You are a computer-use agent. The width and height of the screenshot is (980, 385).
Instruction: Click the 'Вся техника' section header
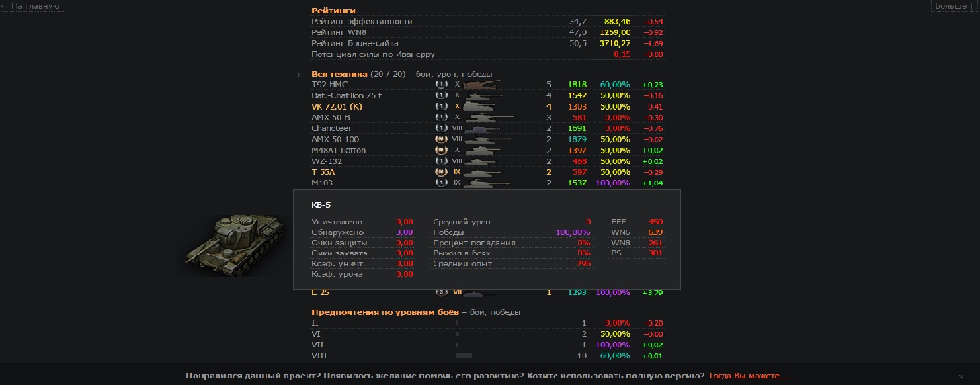[x=339, y=74]
